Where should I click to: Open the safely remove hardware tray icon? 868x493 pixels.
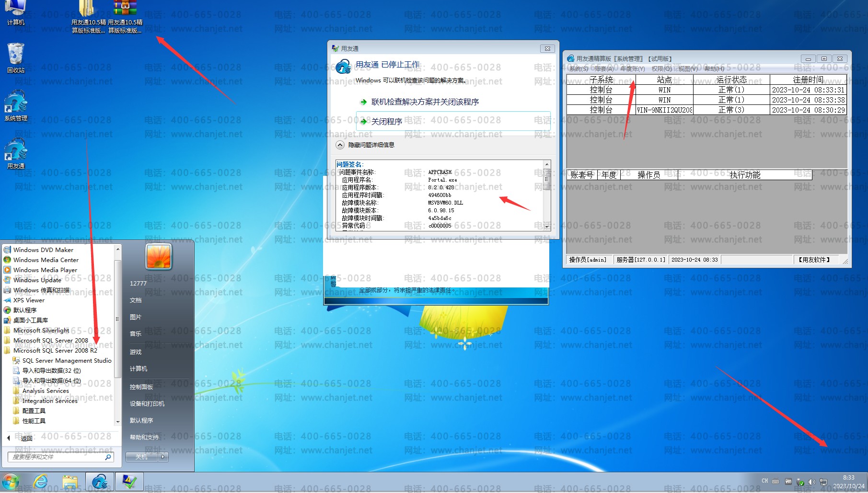800,482
